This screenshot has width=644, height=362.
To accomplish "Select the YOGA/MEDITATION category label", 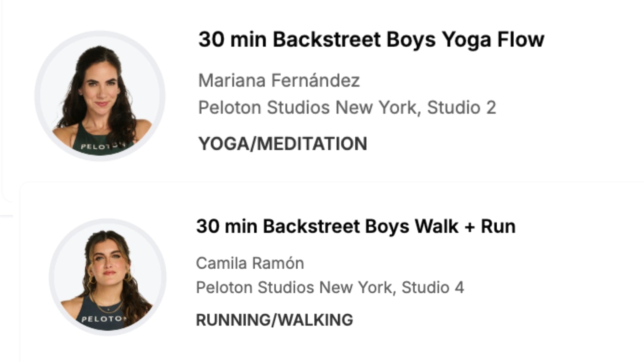I will click(283, 144).
